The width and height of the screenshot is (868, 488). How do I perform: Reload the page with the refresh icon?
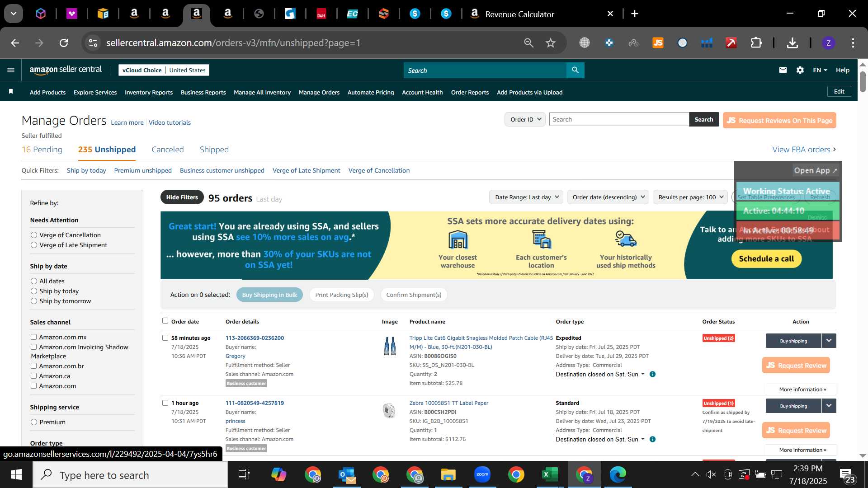coord(64,43)
